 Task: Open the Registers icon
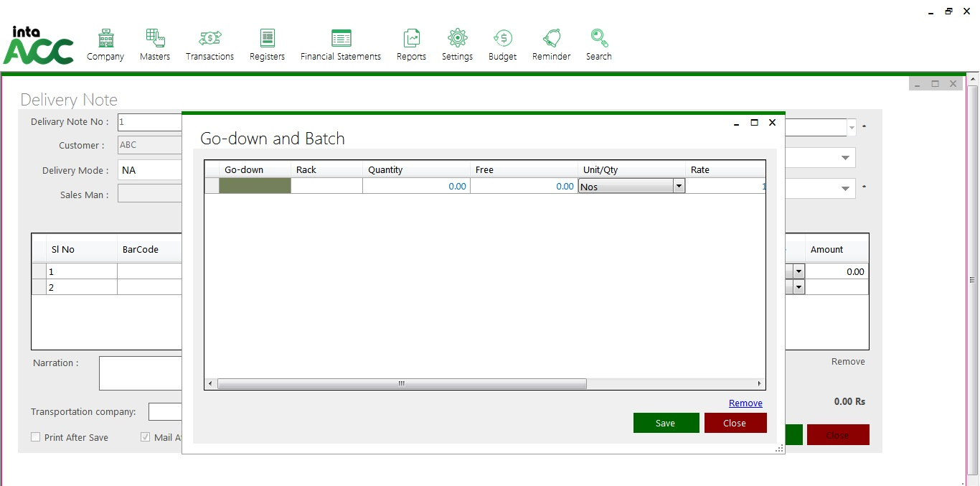(x=267, y=39)
